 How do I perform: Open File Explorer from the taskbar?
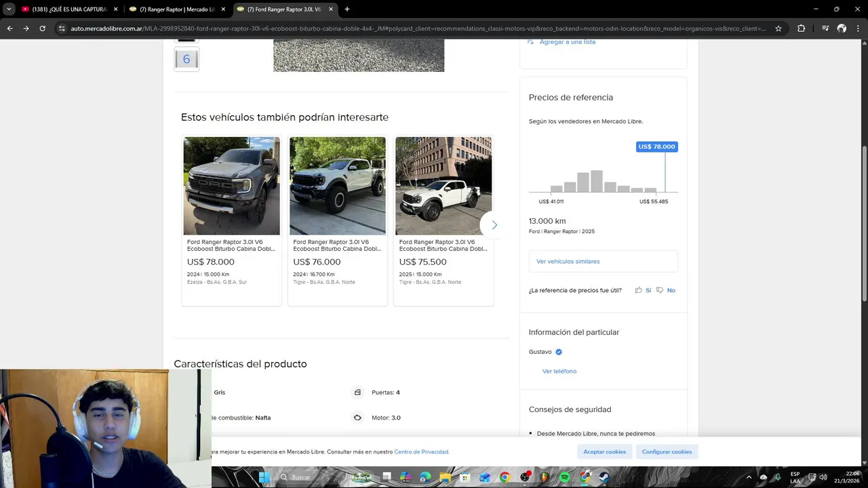point(445,477)
